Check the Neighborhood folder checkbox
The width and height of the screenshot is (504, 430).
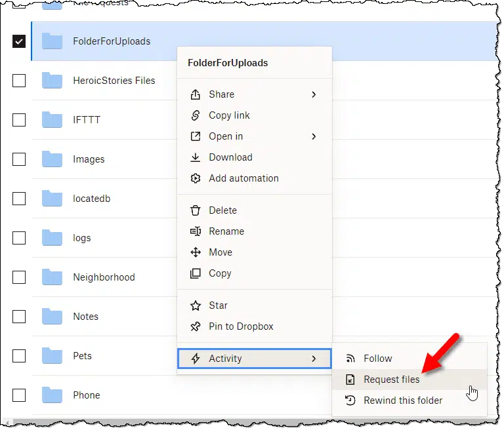19,278
